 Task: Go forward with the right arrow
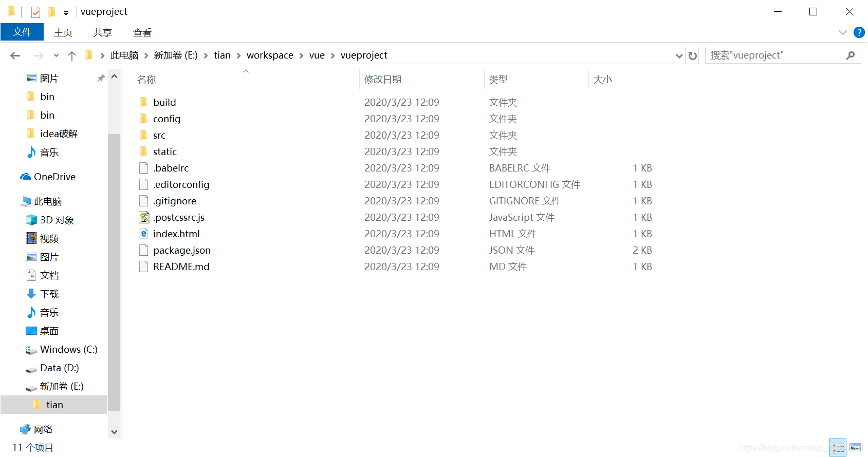[x=39, y=55]
